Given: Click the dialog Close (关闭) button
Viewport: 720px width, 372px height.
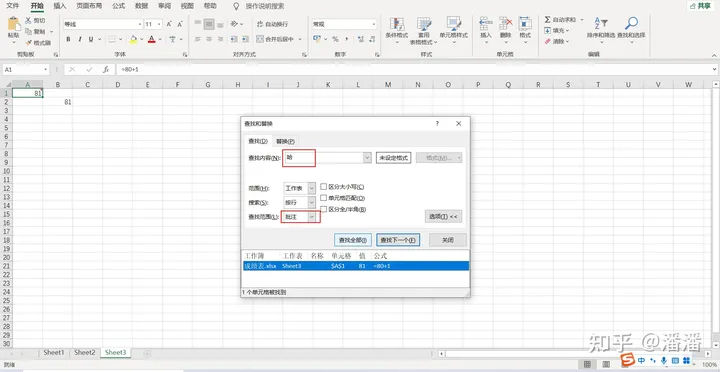Looking at the screenshot, I should [x=448, y=240].
